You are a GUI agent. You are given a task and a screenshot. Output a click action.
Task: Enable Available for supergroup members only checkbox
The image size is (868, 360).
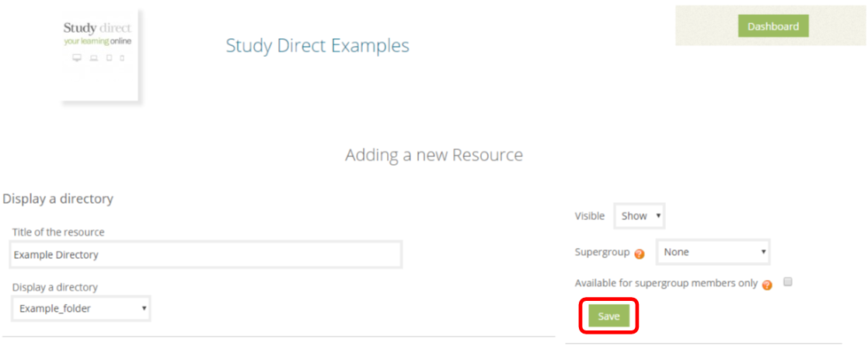coord(788,282)
